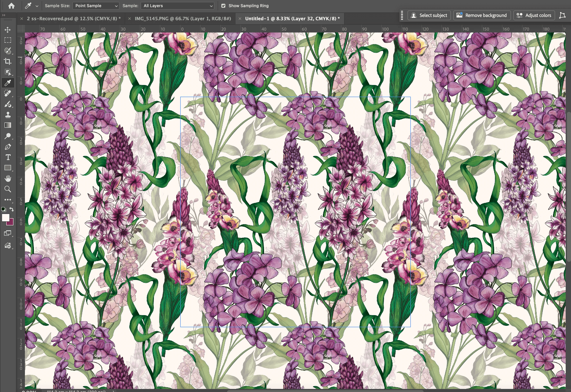
Task: Switch to the Untitled-1 document tab
Action: tap(292, 19)
